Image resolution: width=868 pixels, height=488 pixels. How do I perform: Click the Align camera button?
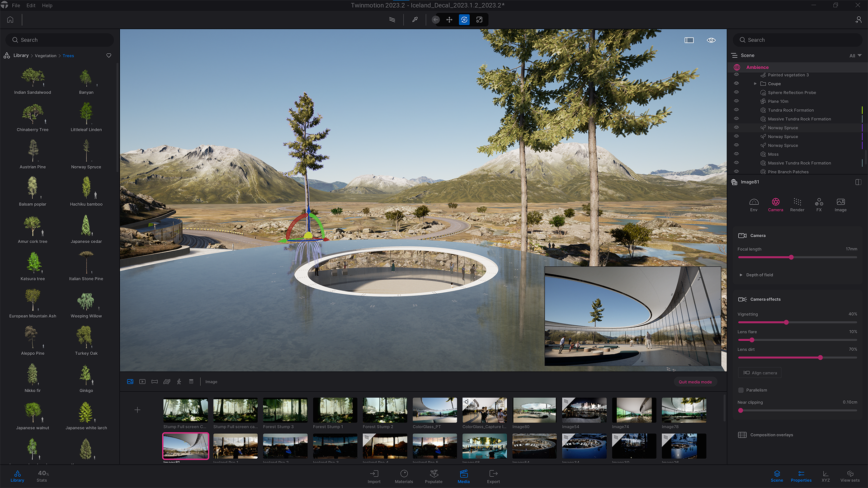click(760, 373)
